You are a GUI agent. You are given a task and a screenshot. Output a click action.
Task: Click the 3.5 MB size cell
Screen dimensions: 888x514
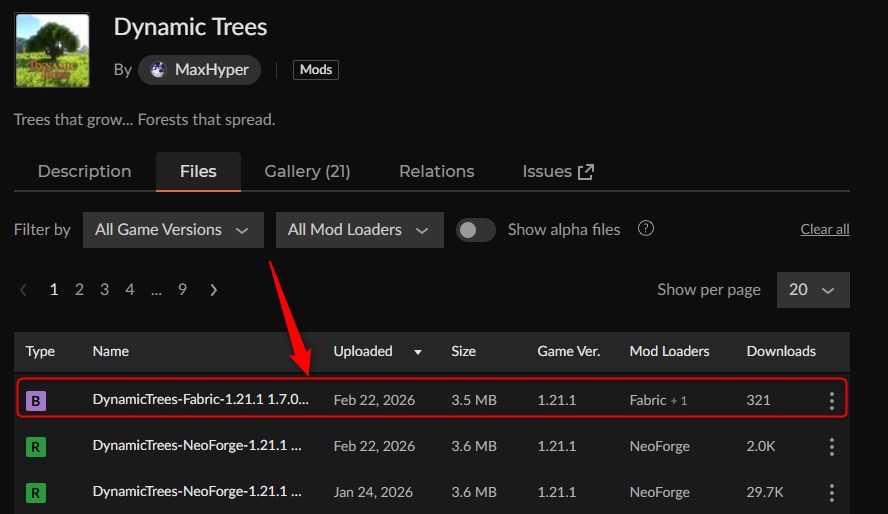click(x=474, y=400)
